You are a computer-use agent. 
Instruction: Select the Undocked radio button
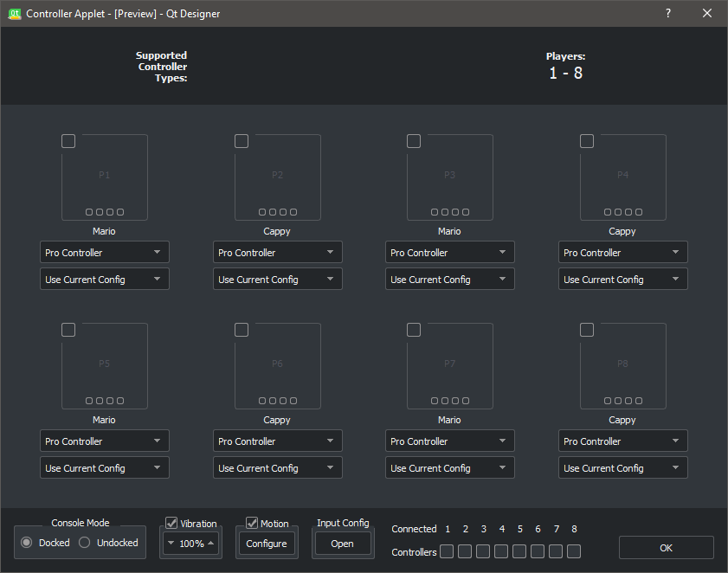[x=85, y=543]
